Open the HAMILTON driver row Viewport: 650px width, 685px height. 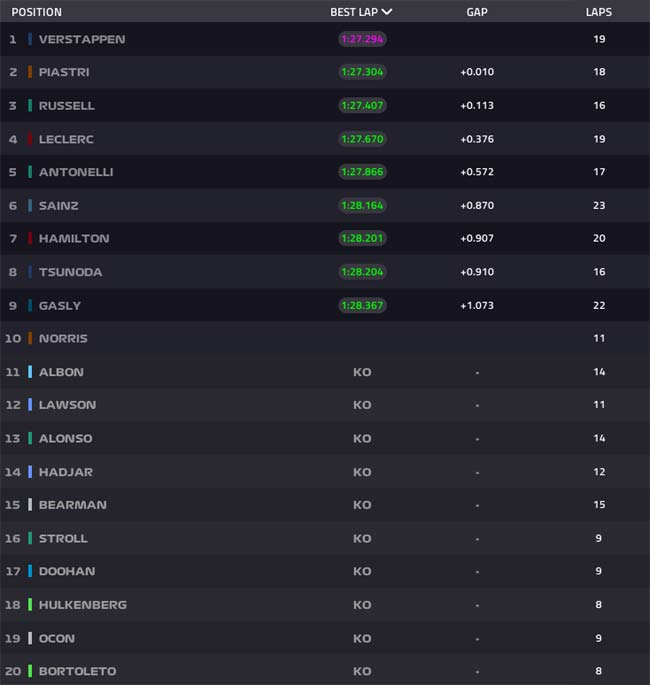(325, 238)
